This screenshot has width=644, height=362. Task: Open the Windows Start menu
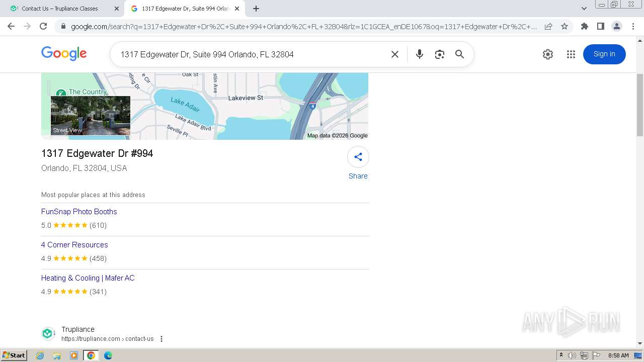14,355
